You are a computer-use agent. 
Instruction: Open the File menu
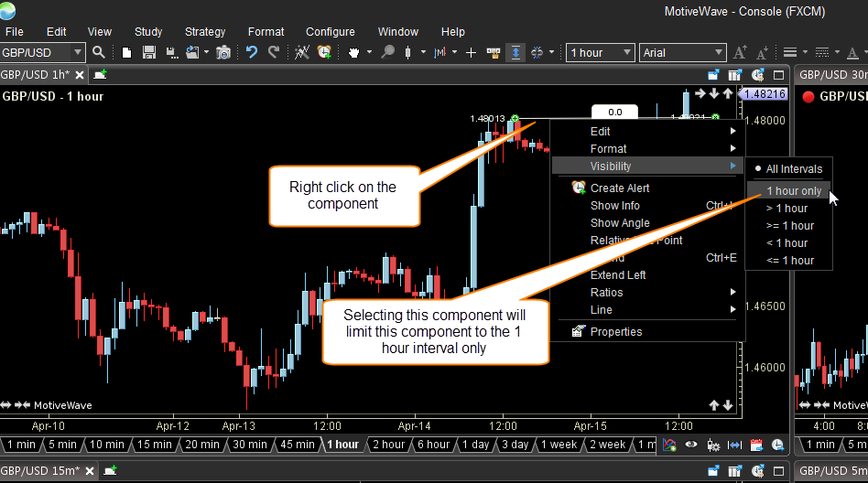pyautogui.click(x=14, y=31)
